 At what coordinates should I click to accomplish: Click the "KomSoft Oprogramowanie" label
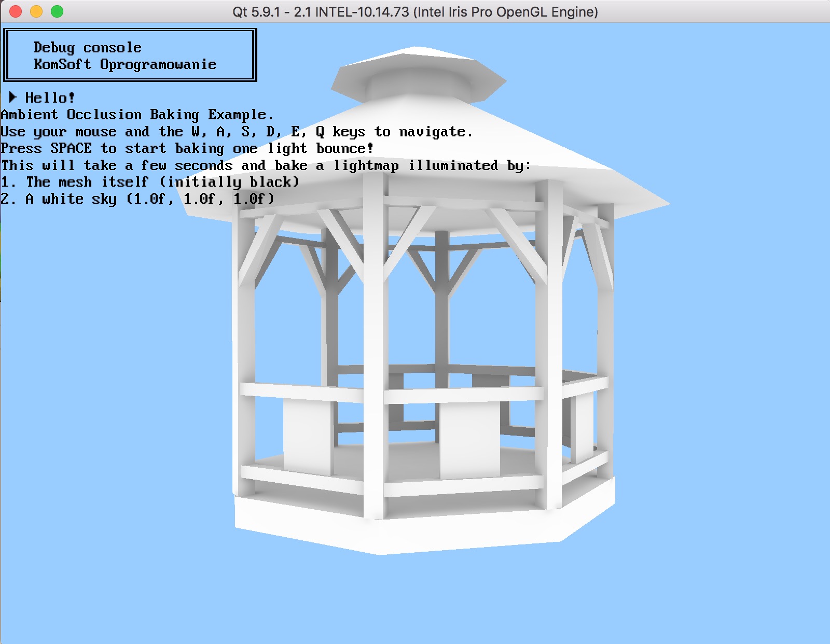tap(125, 64)
